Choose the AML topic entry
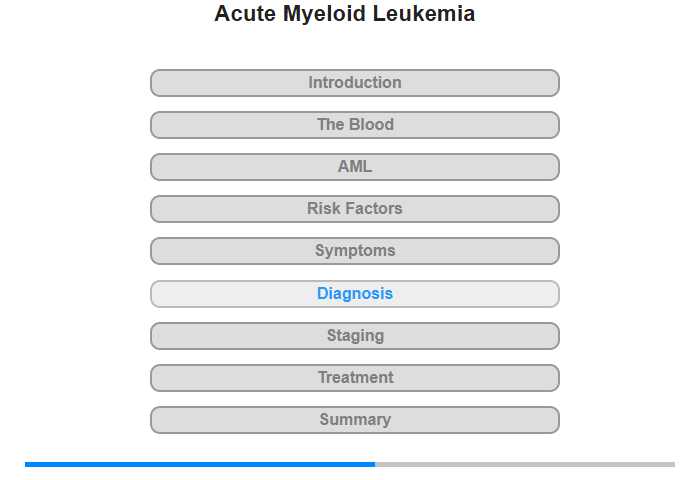This screenshot has width=700, height=480. tap(355, 167)
